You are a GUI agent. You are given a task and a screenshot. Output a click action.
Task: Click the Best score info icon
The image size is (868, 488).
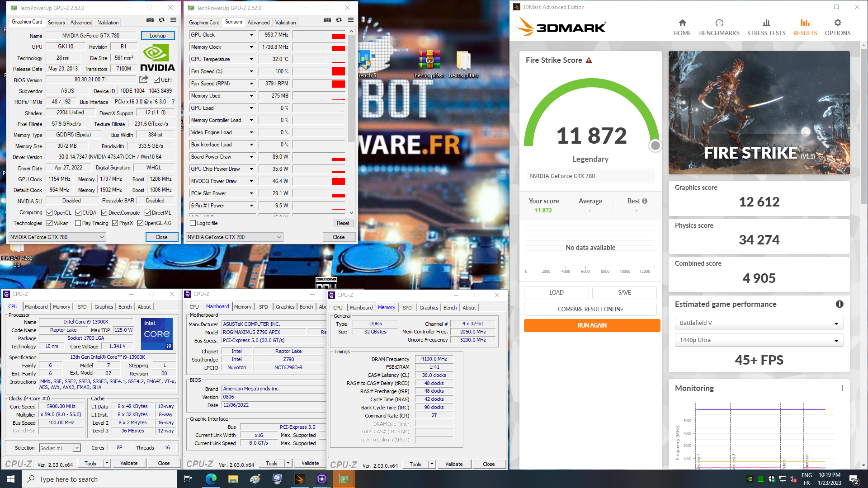[645, 201]
